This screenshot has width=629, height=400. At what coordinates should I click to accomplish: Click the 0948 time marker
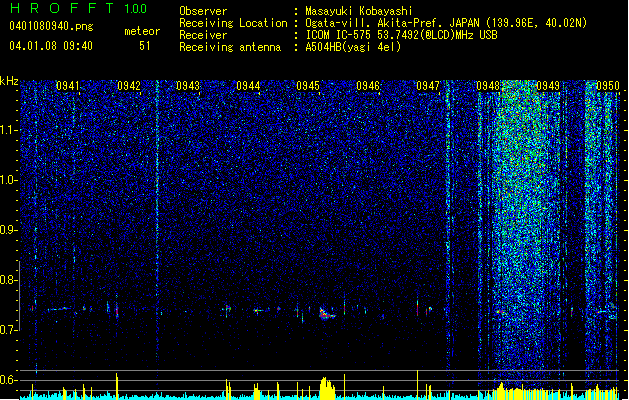coord(488,86)
